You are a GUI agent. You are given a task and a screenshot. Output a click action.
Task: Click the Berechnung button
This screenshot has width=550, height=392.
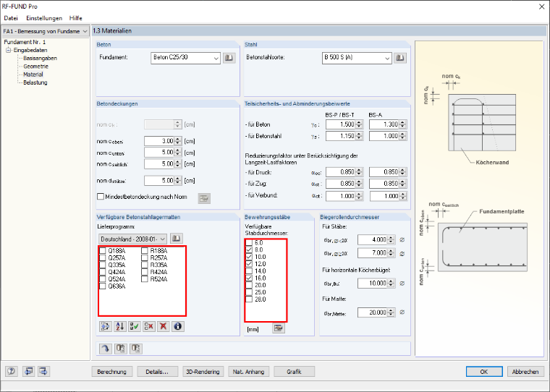112,372
